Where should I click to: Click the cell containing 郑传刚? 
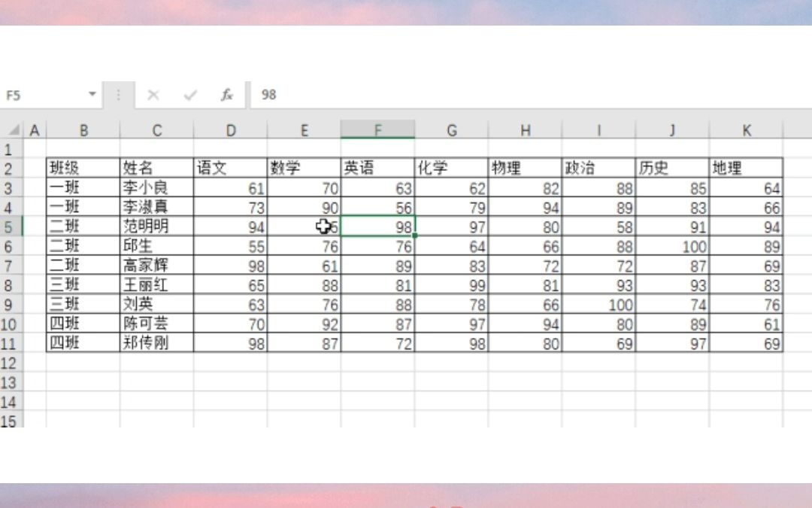tap(156, 342)
